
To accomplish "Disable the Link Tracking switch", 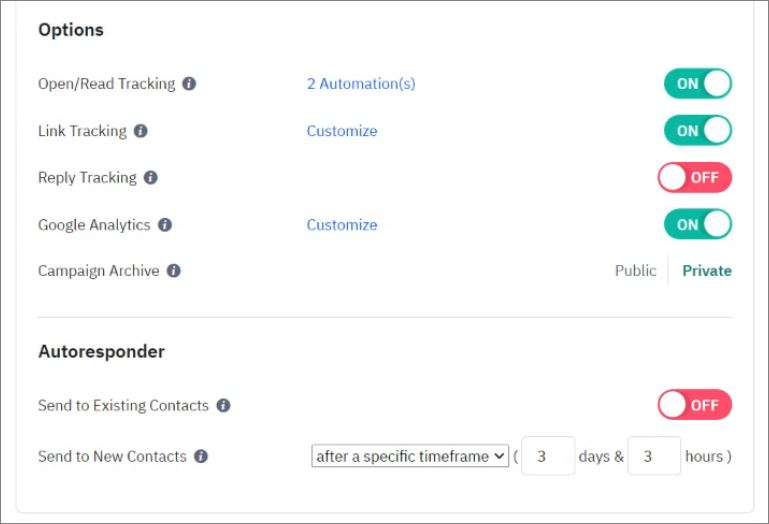I will point(698,131).
